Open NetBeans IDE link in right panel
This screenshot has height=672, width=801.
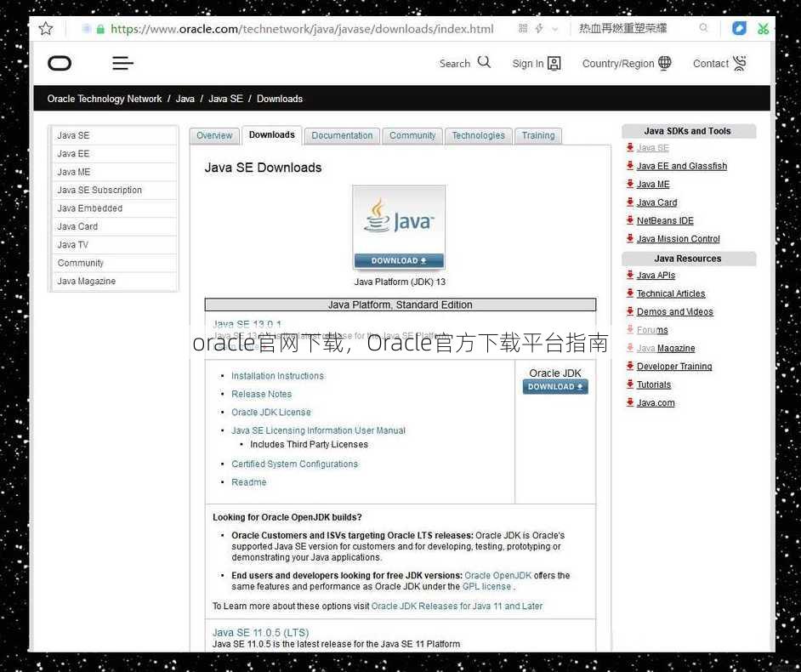coord(665,221)
